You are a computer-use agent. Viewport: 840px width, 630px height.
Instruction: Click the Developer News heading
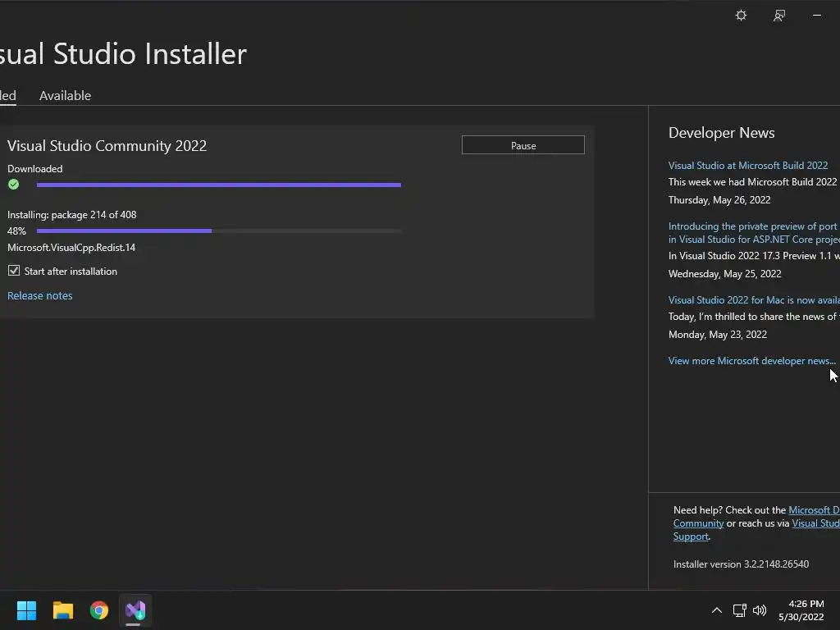[x=721, y=133]
